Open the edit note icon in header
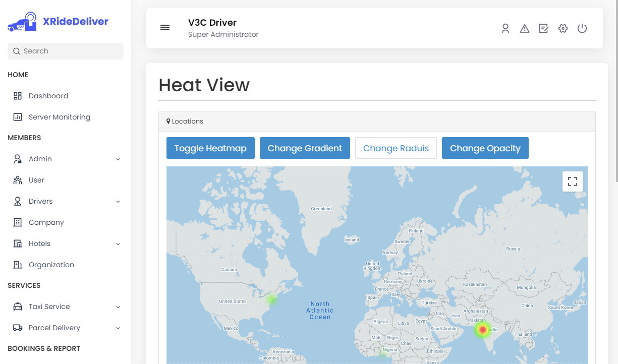Viewport: 618px width, 364px height. pos(543,29)
